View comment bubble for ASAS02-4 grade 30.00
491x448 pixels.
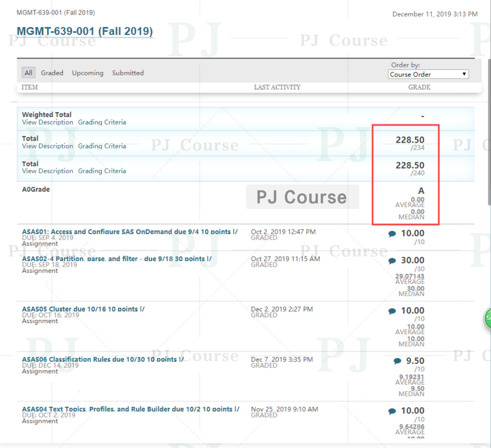click(x=392, y=261)
